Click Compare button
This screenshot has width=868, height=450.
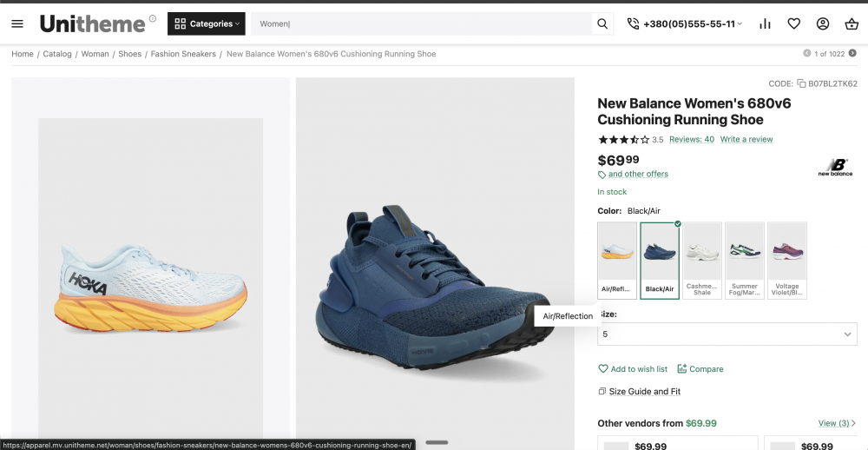tap(700, 369)
